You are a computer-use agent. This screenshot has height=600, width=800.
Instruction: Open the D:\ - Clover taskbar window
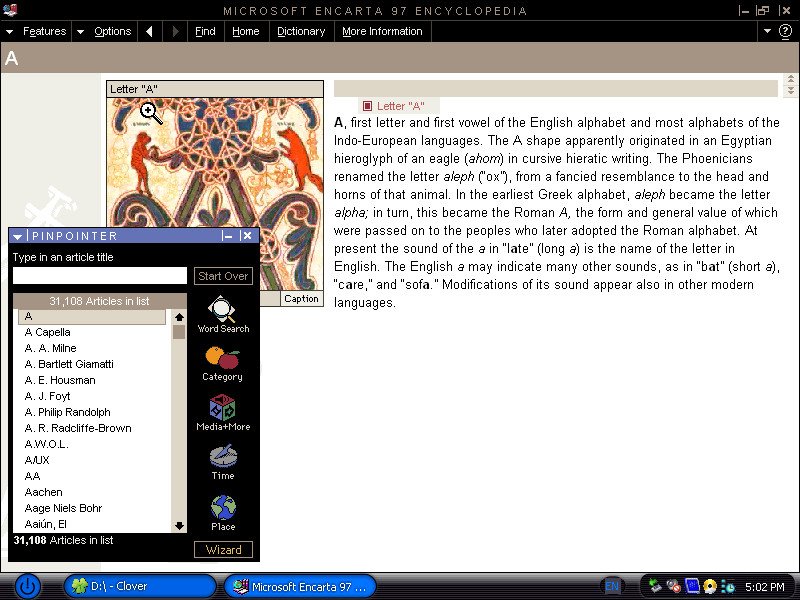140,586
